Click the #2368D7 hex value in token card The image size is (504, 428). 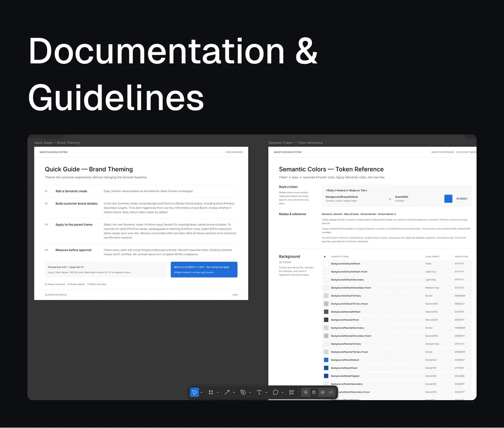pyautogui.click(x=462, y=199)
